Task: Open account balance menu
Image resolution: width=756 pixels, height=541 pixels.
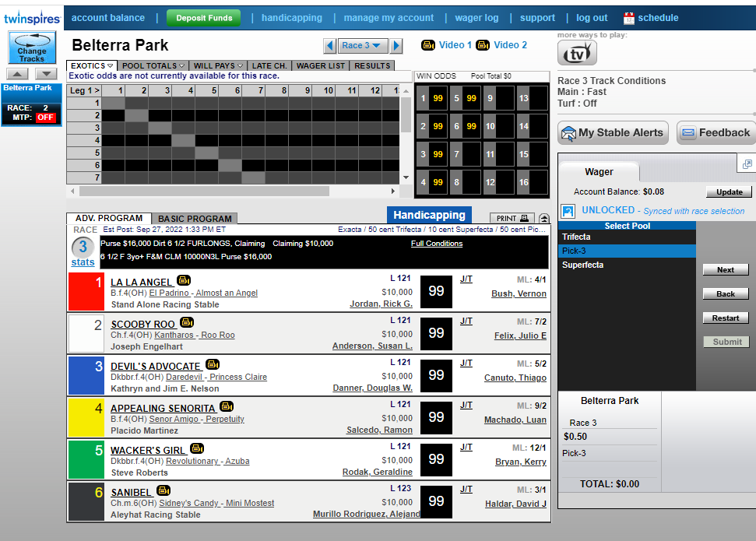Action: click(108, 18)
